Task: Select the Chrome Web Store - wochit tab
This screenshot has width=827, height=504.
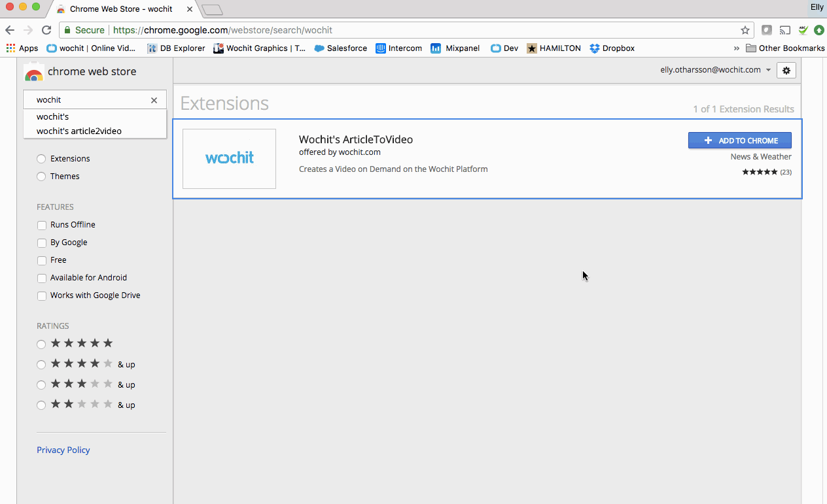Action: coord(121,9)
